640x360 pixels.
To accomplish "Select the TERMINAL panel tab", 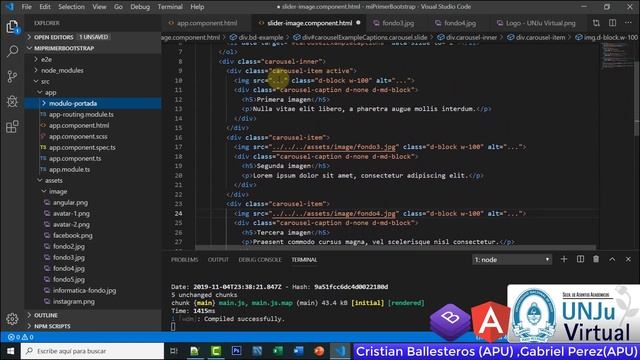I will tap(304, 260).
